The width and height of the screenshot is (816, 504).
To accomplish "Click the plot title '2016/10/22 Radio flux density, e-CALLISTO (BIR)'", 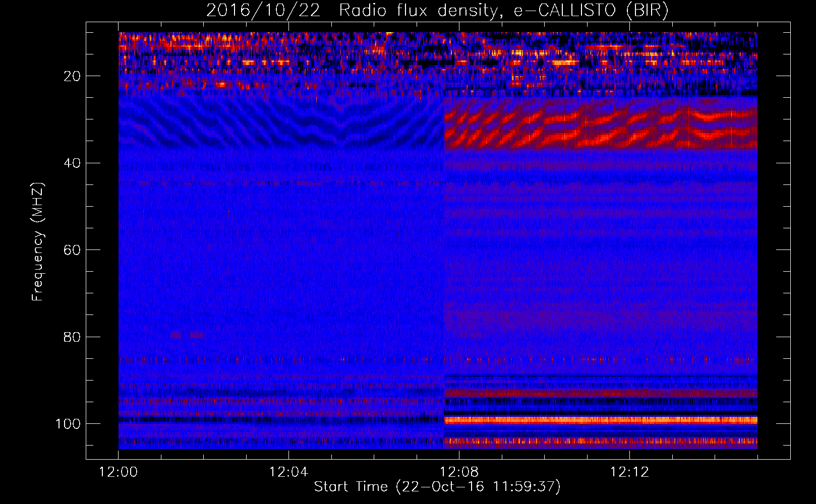I will point(437,11).
